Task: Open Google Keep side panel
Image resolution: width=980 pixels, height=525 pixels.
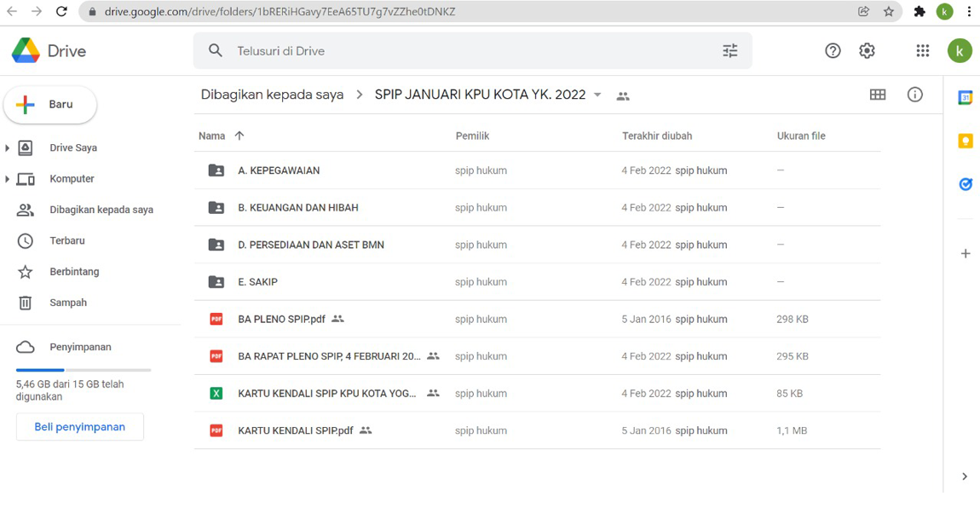Action: point(965,141)
